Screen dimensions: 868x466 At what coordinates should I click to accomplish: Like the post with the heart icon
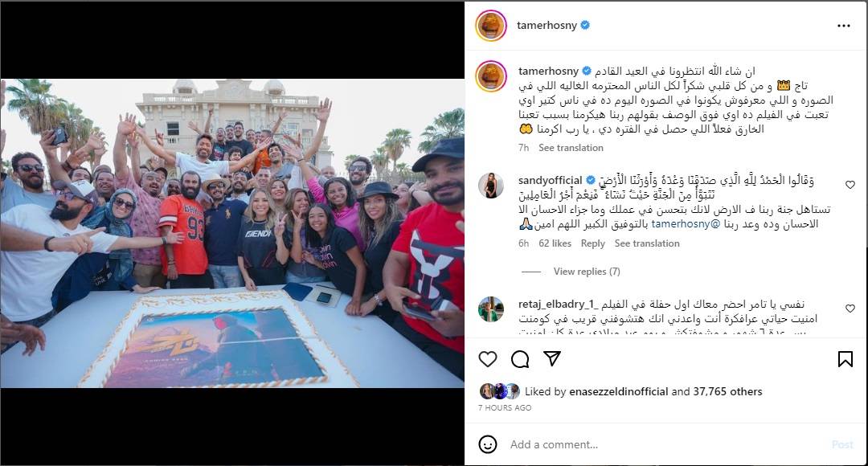488,359
